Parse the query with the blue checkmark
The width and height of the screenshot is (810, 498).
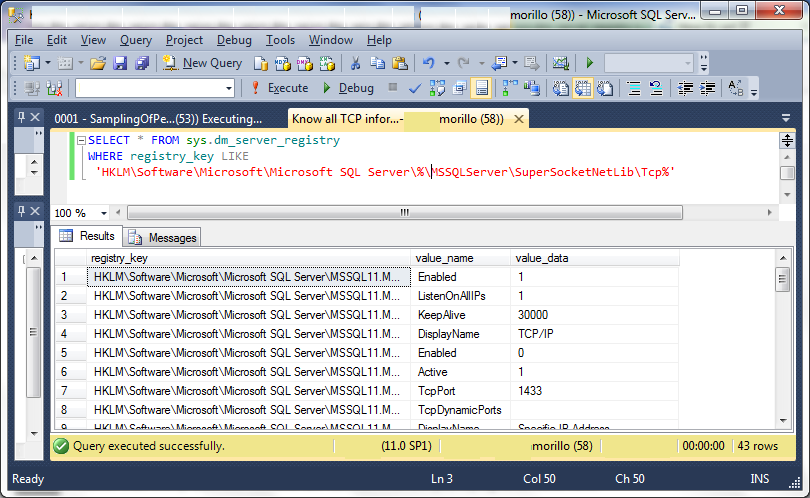point(414,88)
